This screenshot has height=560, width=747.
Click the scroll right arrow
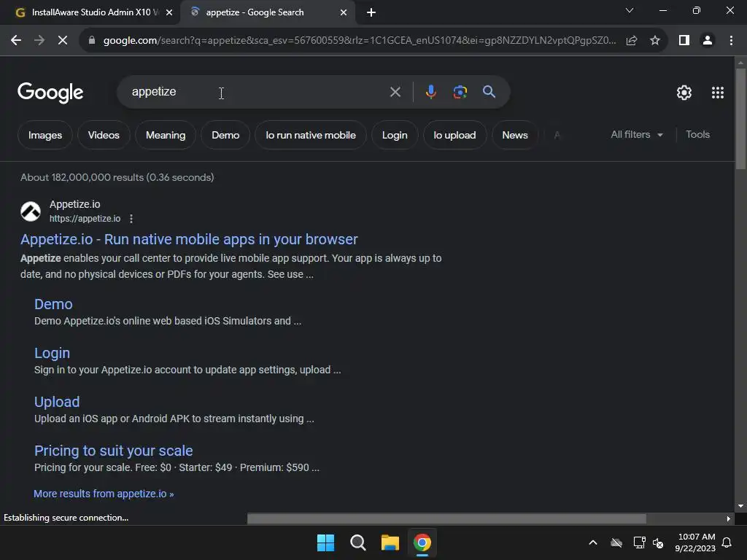728,518
